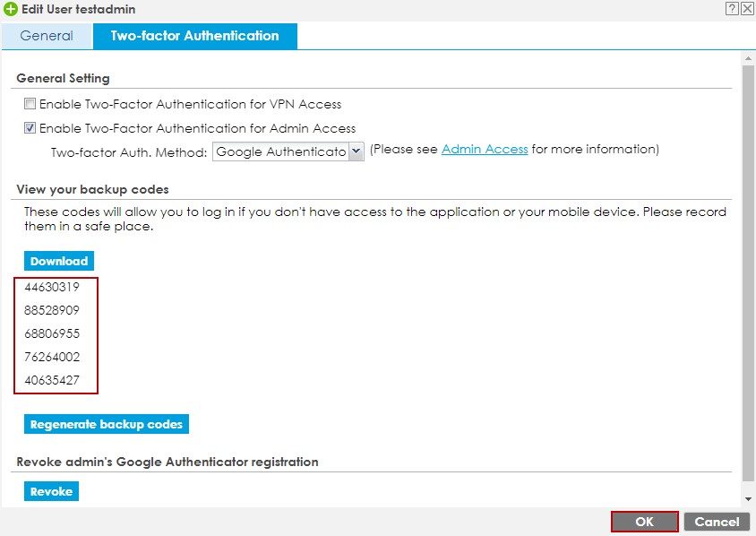Follow the Admin Access link

485,150
